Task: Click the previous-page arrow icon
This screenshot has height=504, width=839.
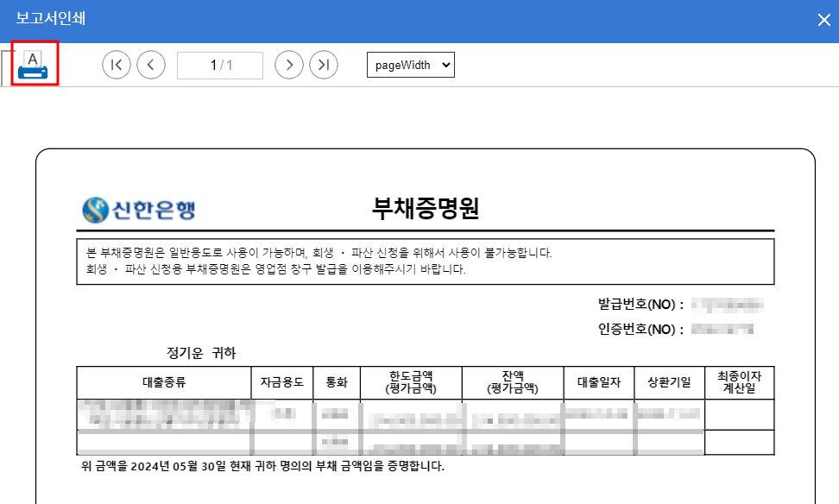Action: [151, 65]
